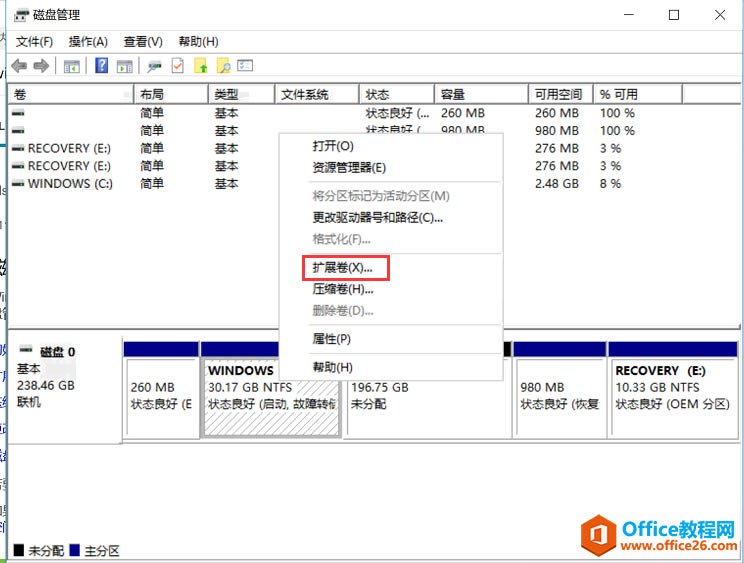Select drive icon of WINDOWS (C:) volume row
This screenshot has height=563, width=744.
(x=18, y=184)
